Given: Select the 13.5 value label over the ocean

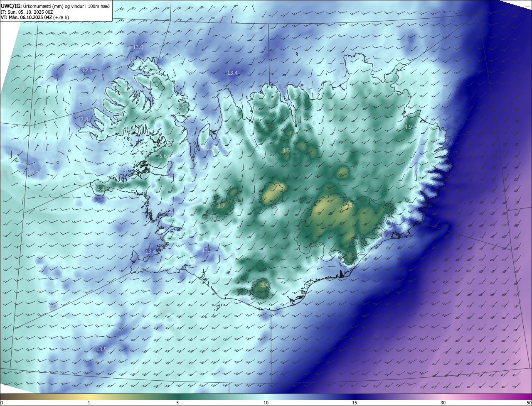Looking at the screenshot, I should pos(101,350).
